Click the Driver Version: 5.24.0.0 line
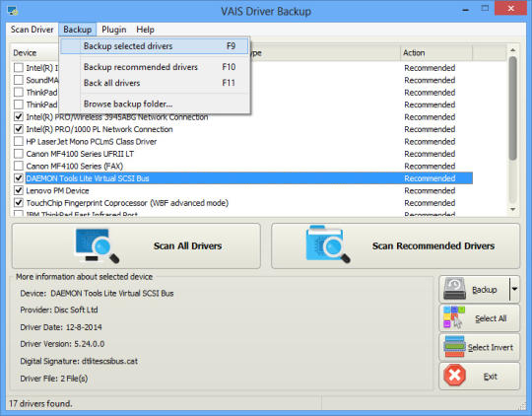Image resolution: width=532 pixels, height=416 pixels. point(62,344)
